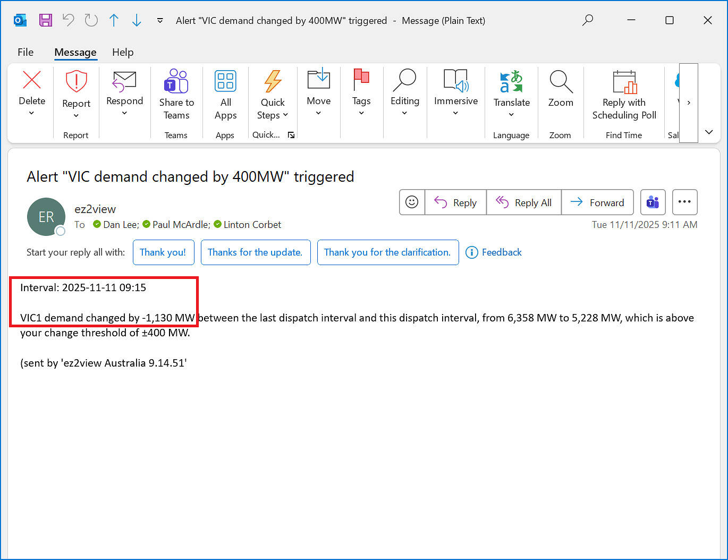
Task: Open the Tags dropdown
Action: (361, 113)
